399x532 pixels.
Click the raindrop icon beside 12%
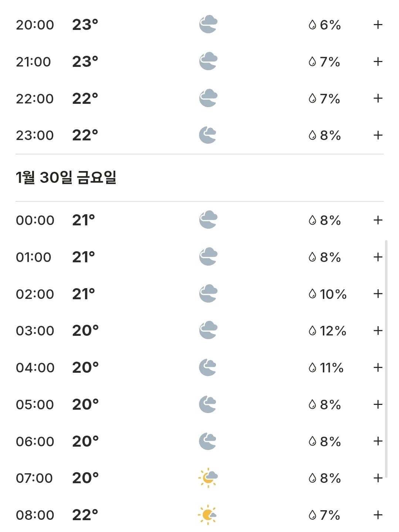[312, 331]
